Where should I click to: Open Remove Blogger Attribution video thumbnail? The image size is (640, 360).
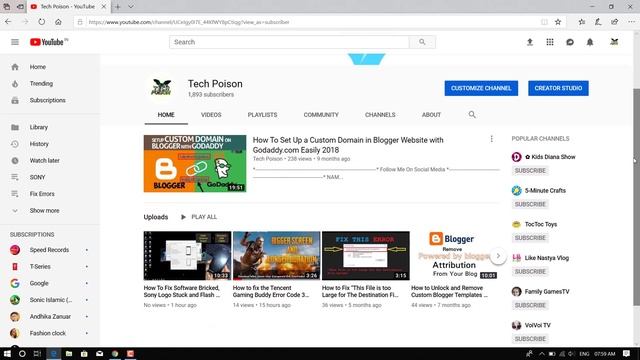[455, 256]
